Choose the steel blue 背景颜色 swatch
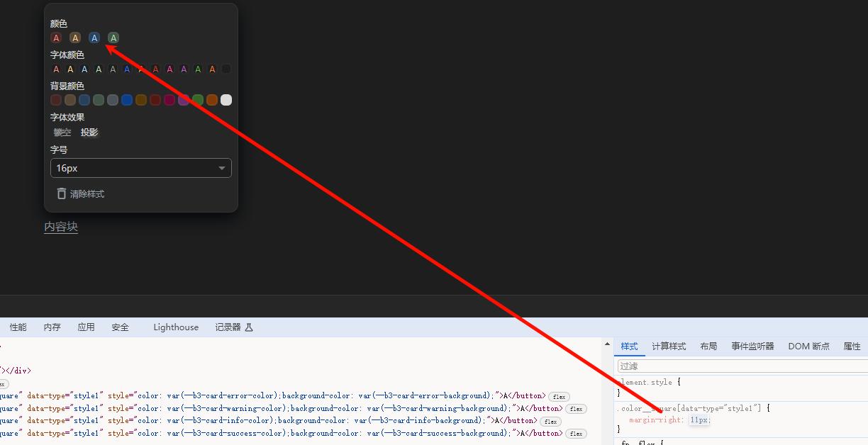This screenshot has height=445, width=868. tap(84, 100)
